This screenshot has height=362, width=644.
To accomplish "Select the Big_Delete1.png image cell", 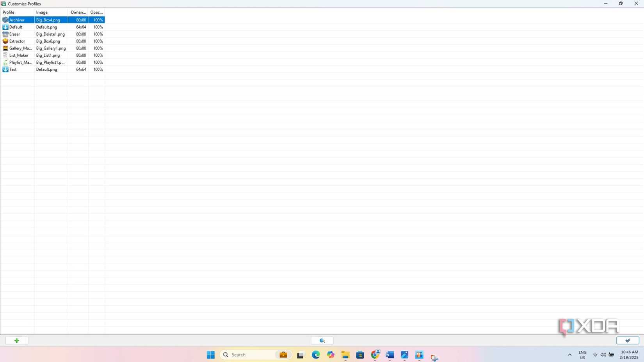I will [x=50, y=34].
